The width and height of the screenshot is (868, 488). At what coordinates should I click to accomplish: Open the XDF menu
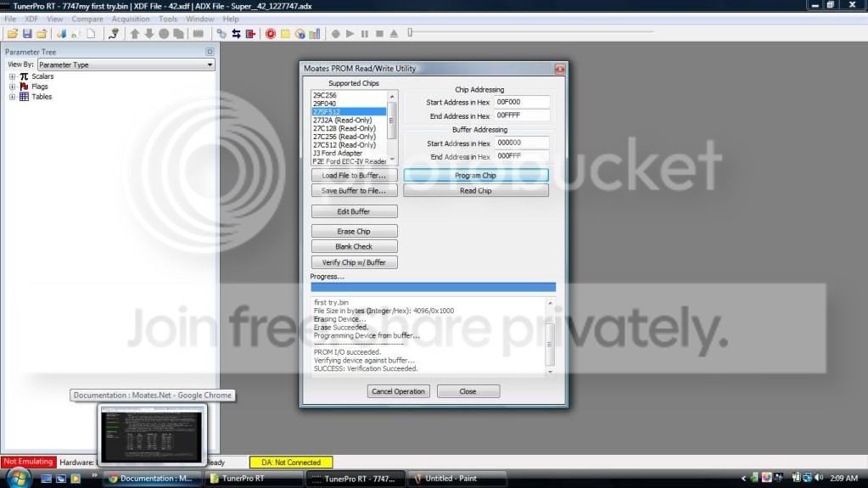pyautogui.click(x=31, y=19)
